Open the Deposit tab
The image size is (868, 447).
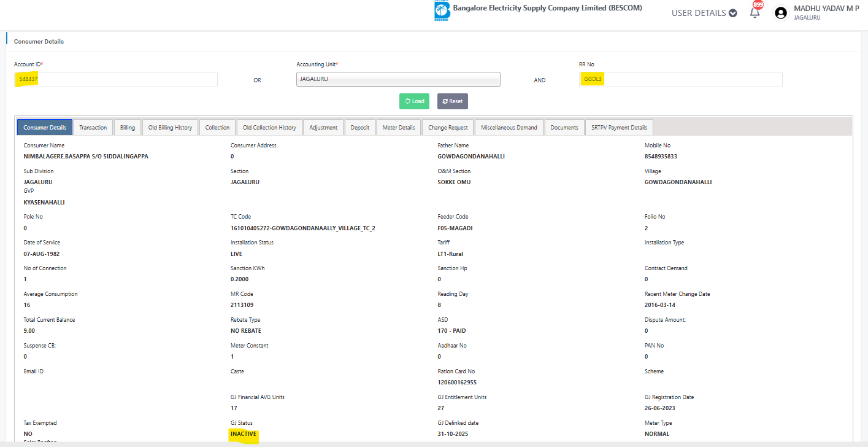pyautogui.click(x=360, y=128)
